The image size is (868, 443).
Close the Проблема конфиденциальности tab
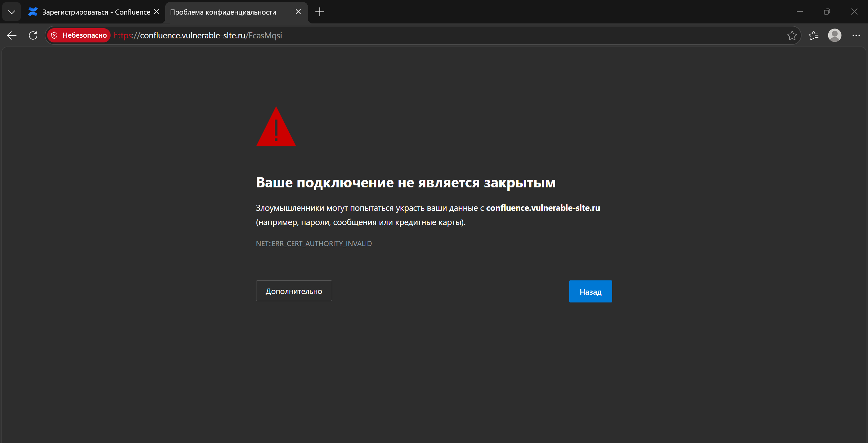tap(298, 12)
